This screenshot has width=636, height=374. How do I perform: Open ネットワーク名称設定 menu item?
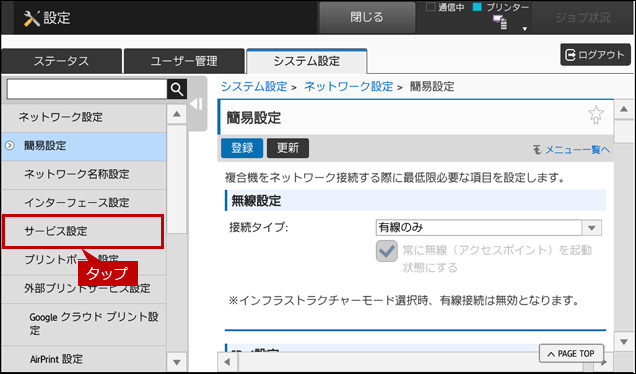(x=84, y=174)
